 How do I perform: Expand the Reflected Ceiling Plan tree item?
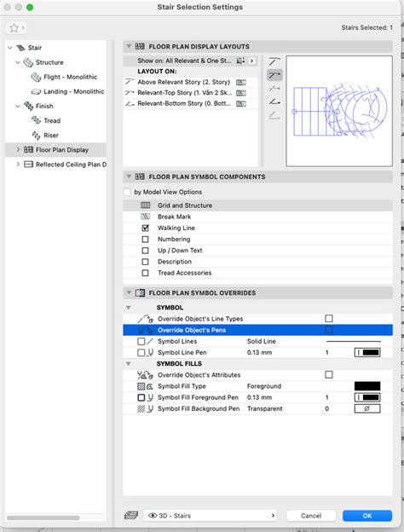coord(18,165)
